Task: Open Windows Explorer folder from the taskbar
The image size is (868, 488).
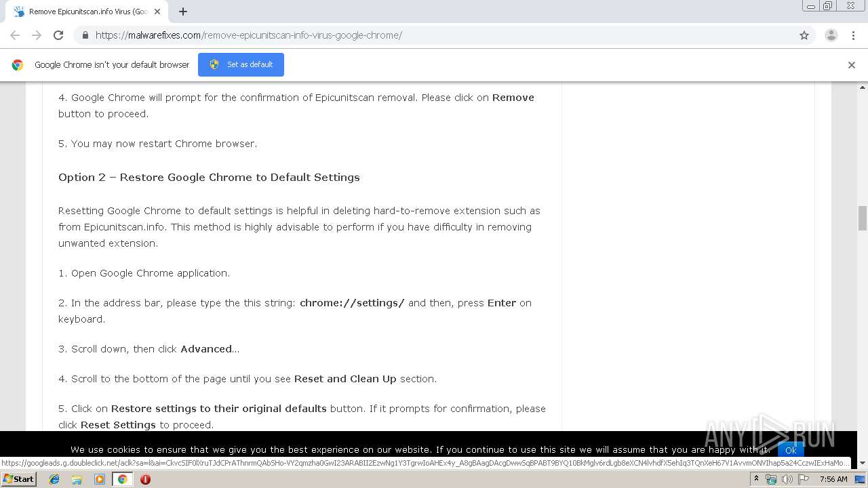Action: point(77,479)
